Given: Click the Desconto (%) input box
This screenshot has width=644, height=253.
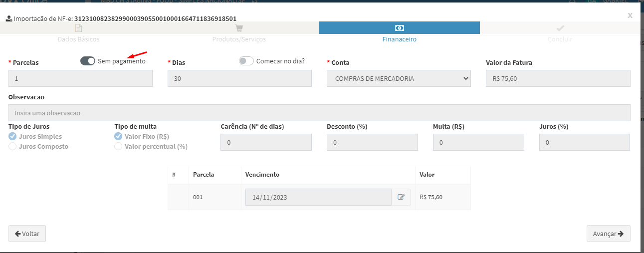Looking at the screenshot, I should [x=372, y=142].
